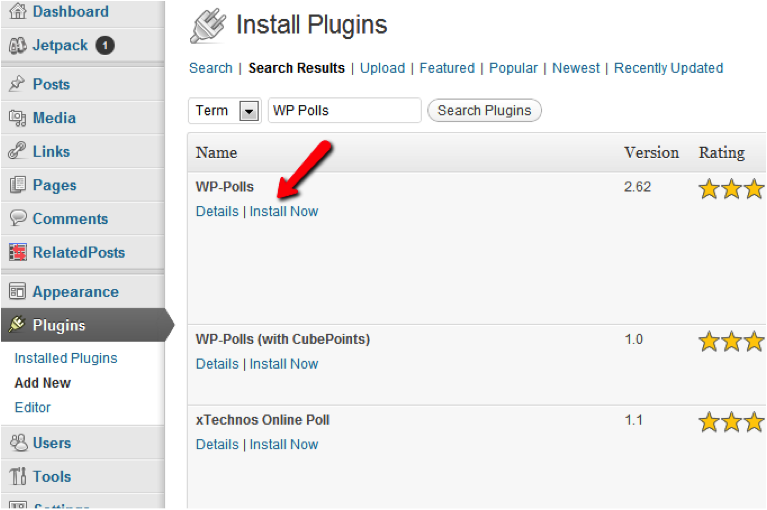Click the Appearance menu icon

pos(17,292)
